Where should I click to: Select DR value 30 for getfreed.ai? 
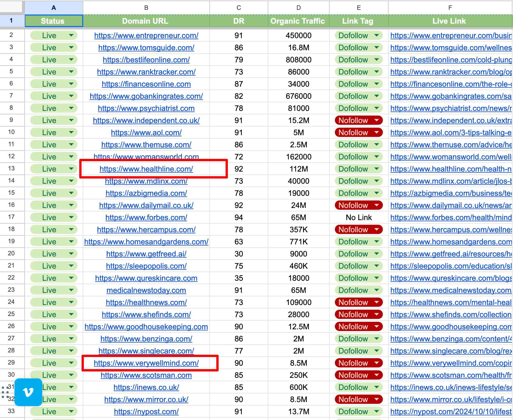pyautogui.click(x=239, y=254)
